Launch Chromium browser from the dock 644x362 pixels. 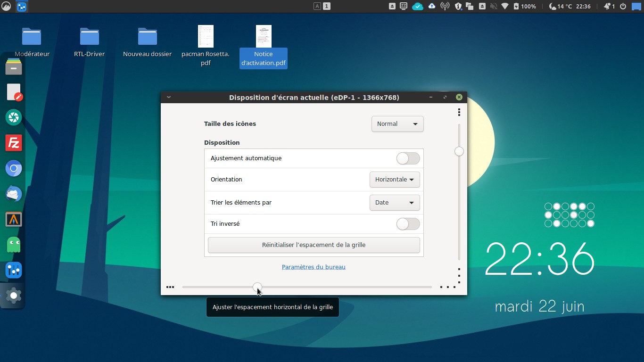point(14,168)
